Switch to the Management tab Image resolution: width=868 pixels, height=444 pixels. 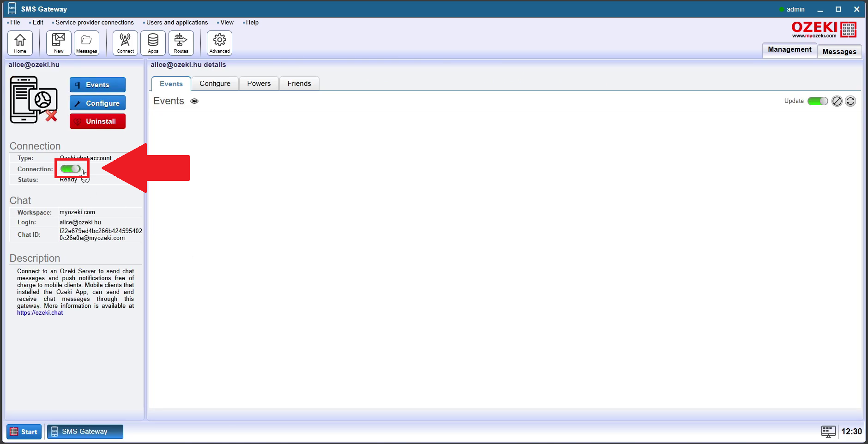pyautogui.click(x=790, y=50)
